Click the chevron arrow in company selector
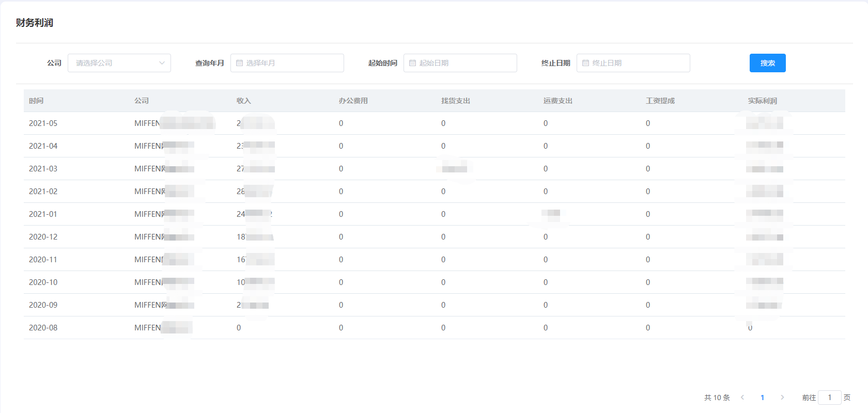Screen dimensions: 868x413 pyautogui.click(x=162, y=63)
